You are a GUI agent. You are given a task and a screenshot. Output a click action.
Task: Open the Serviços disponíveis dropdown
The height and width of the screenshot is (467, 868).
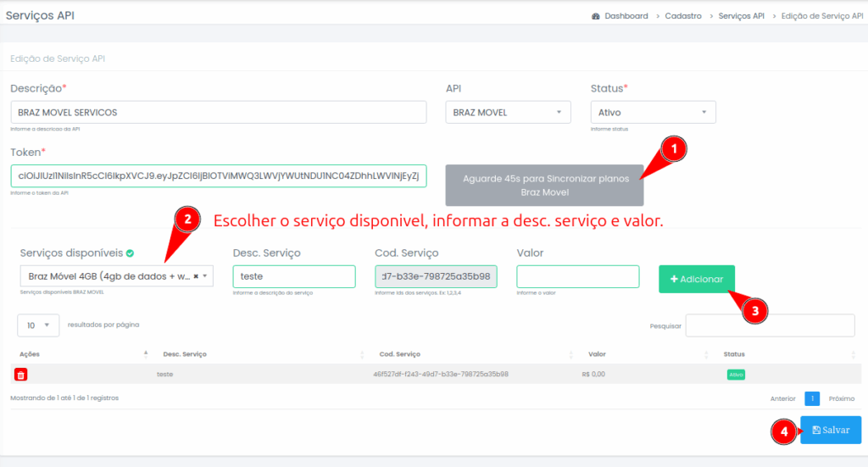[116, 276]
